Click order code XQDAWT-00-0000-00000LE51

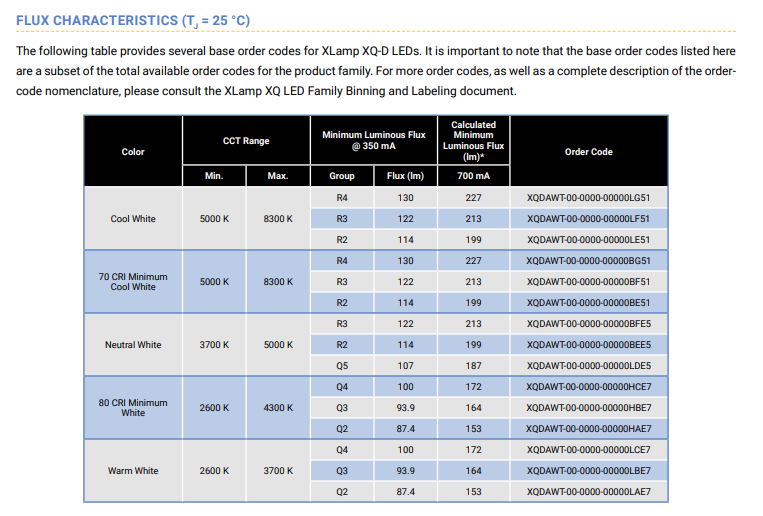tap(588, 240)
